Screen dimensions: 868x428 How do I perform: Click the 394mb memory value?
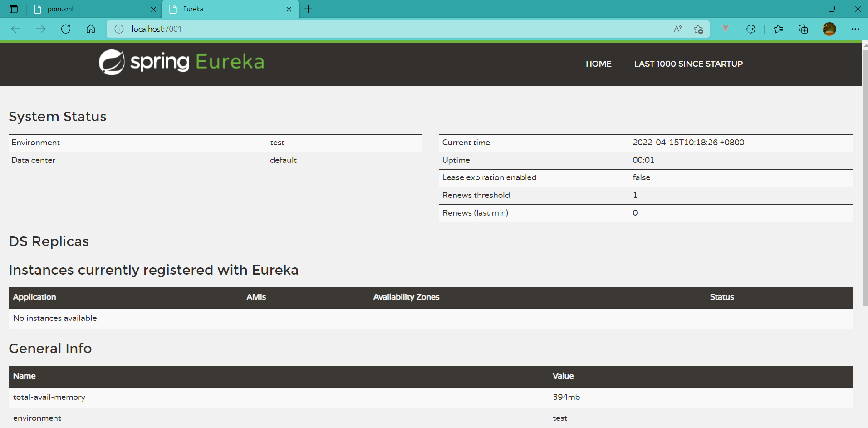tap(566, 397)
